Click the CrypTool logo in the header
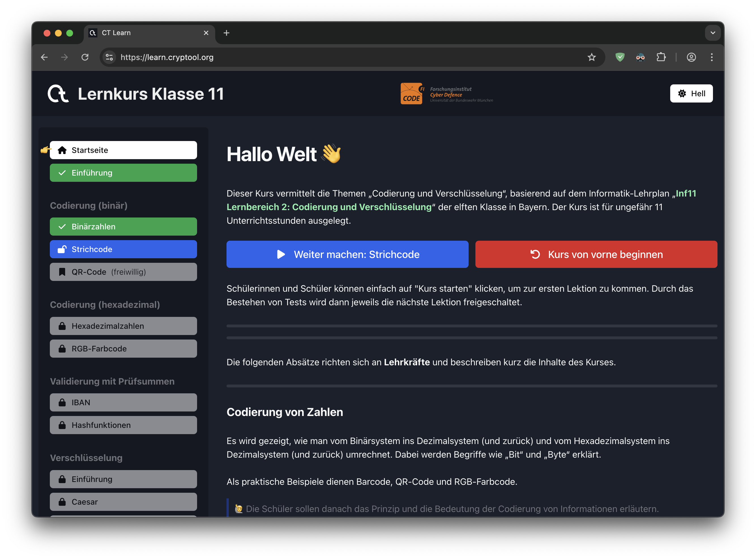Image resolution: width=756 pixels, height=559 pixels. click(58, 94)
